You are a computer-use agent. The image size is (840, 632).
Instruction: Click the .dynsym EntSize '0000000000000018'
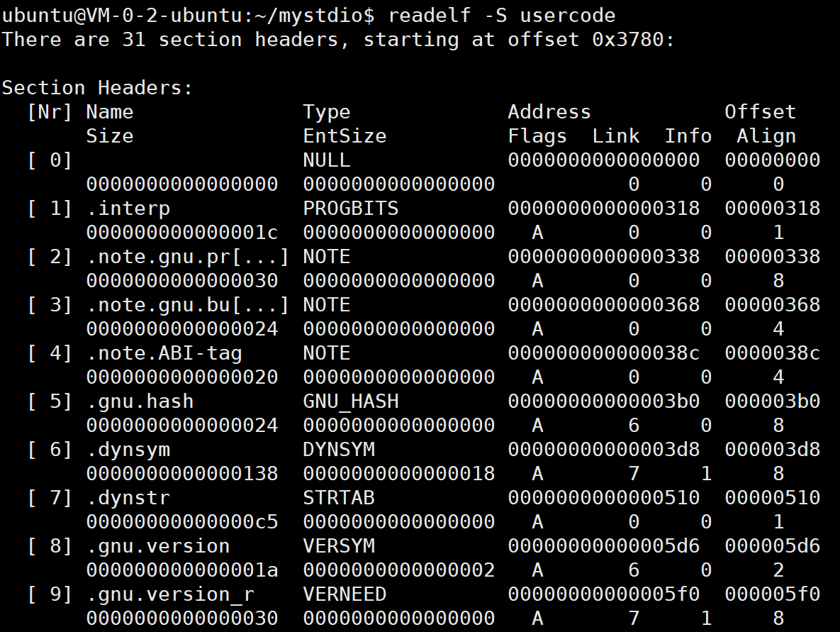pos(398,473)
